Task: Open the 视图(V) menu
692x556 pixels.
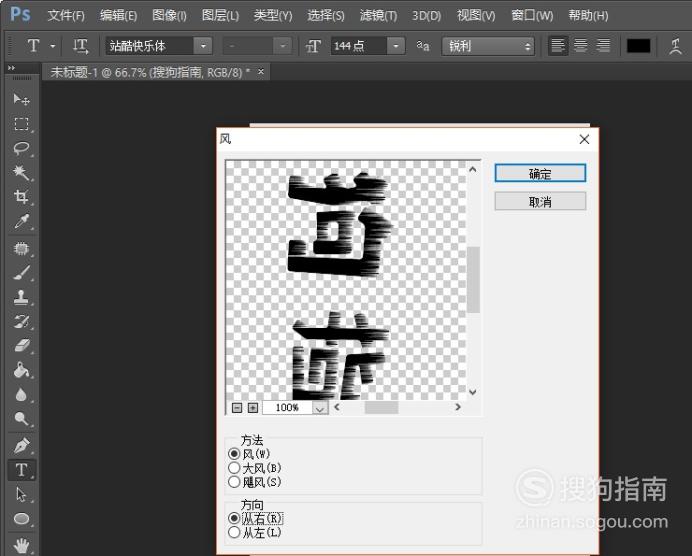Action: pos(476,16)
